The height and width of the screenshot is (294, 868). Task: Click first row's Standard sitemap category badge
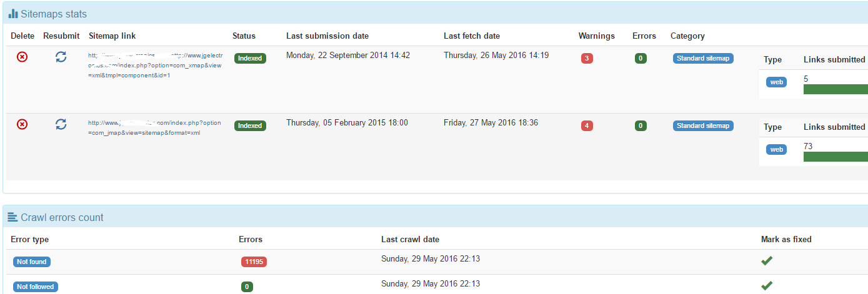(703, 58)
